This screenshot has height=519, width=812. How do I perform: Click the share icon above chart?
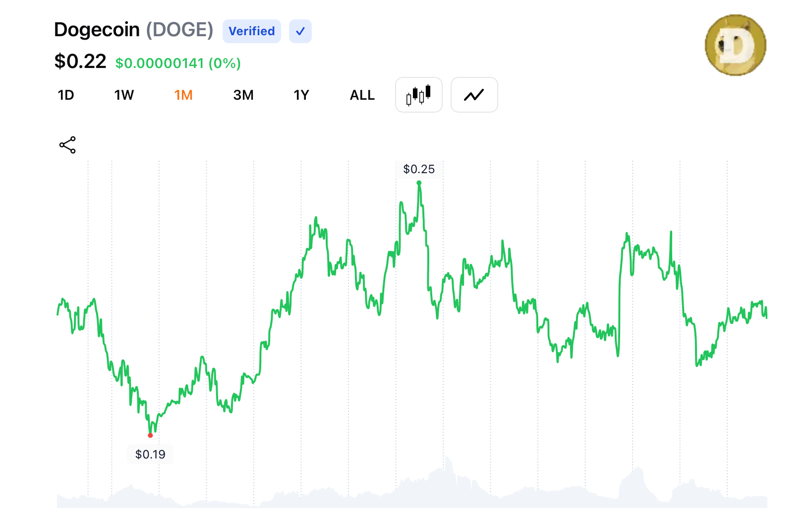click(67, 145)
